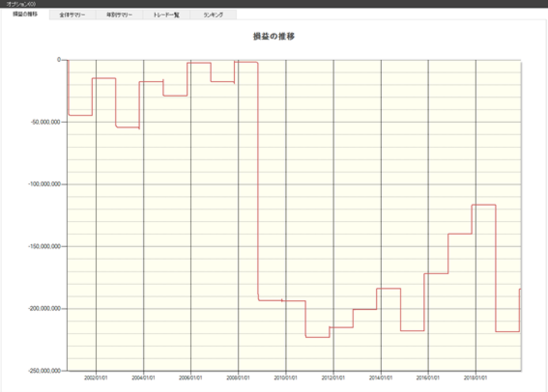Open the 年別サマリー tab
This screenshot has width=548, height=392.
(x=120, y=15)
